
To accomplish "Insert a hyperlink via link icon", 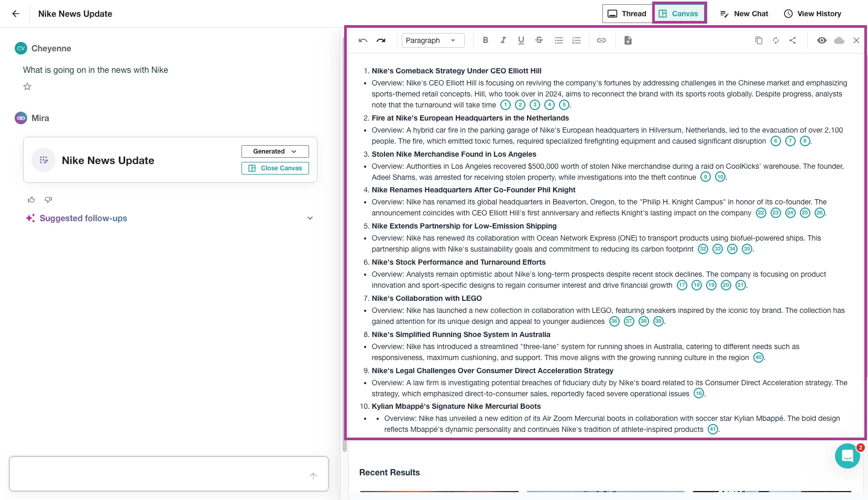I will pos(601,40).
